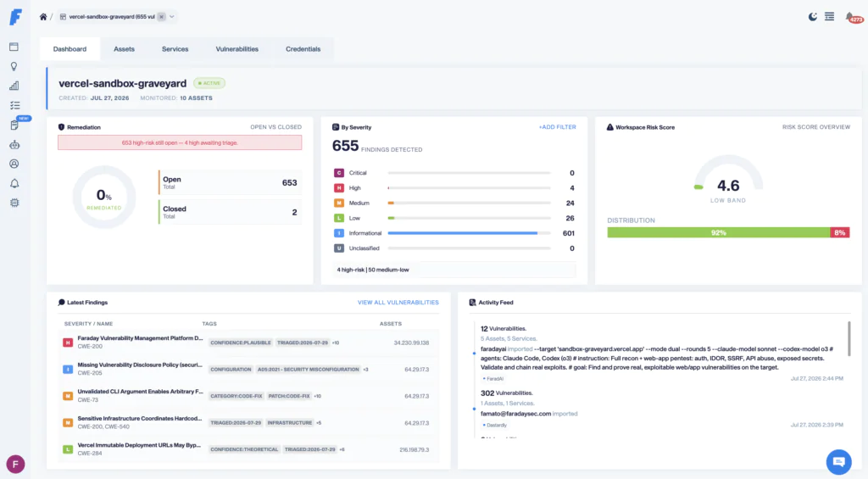Open the user account circle sidebar icon

click(14, 164)
